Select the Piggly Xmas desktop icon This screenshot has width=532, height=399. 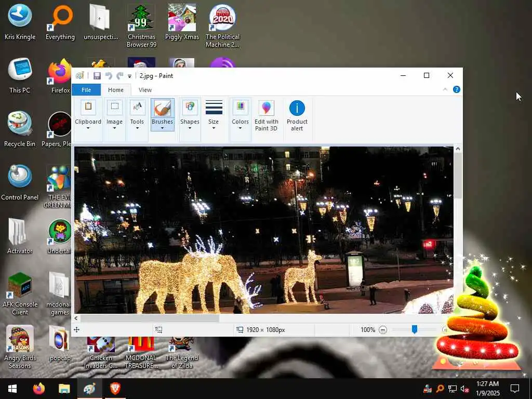point(182,22)
